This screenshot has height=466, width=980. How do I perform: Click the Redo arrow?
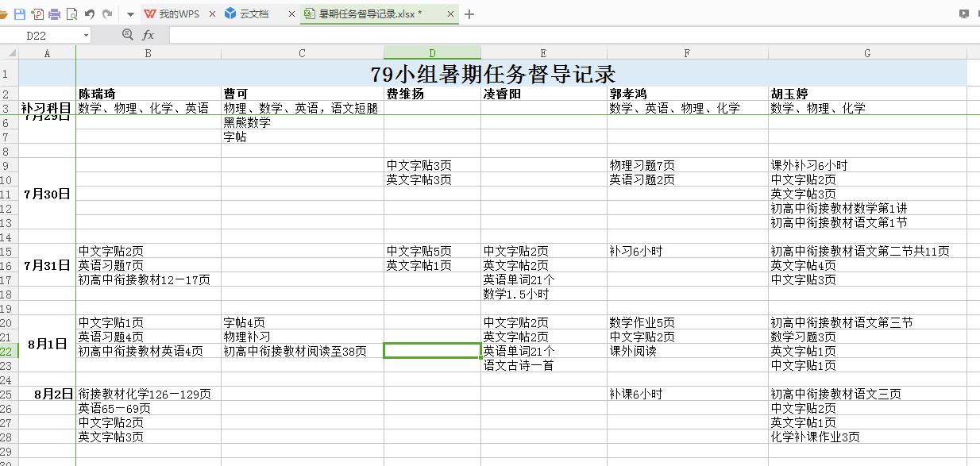pos(107,14)
